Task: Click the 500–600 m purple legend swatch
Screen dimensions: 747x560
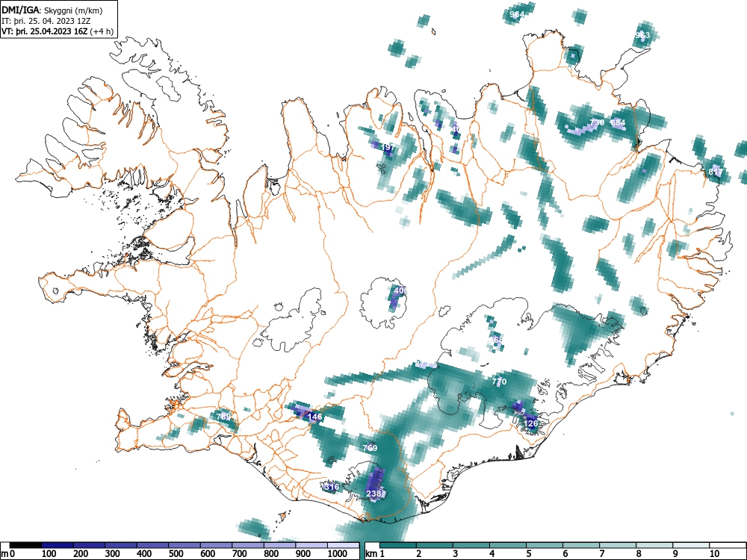Action: tap(185, 545)
